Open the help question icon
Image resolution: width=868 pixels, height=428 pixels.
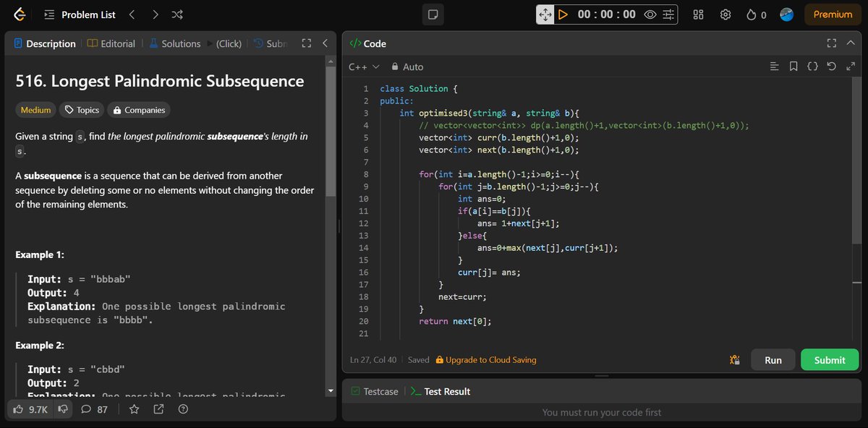(x=183, y=409)
